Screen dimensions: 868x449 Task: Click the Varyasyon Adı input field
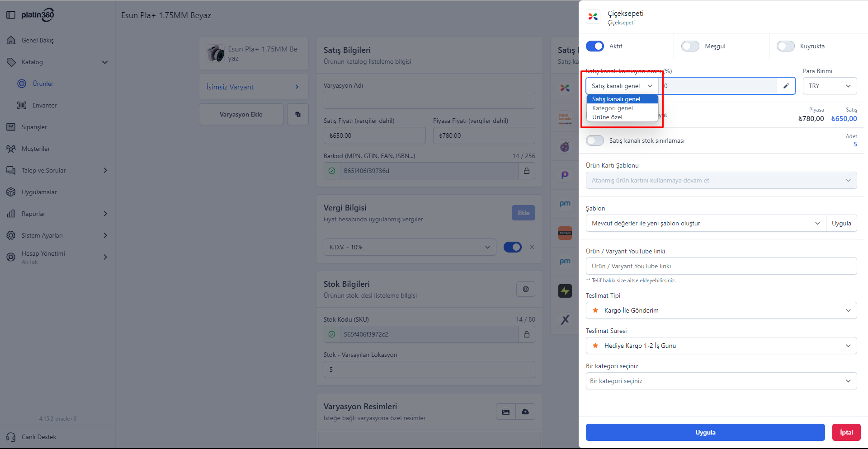click(429, 100)
